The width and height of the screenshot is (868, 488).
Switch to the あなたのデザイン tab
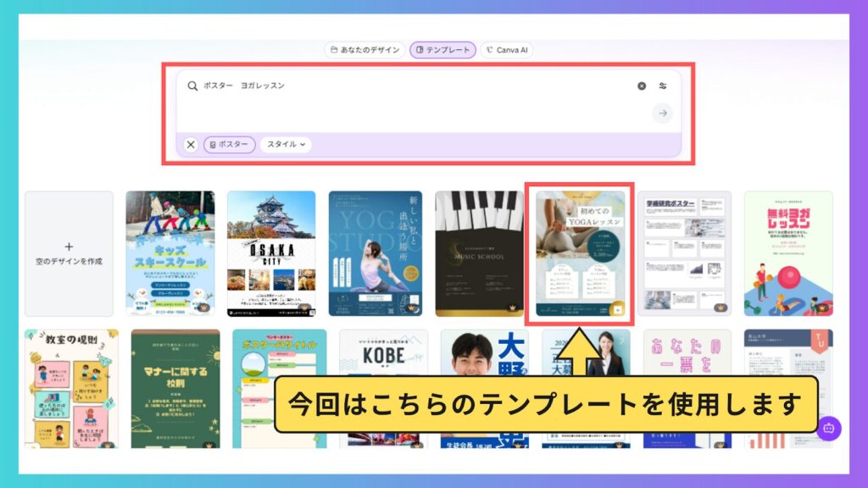364,50
